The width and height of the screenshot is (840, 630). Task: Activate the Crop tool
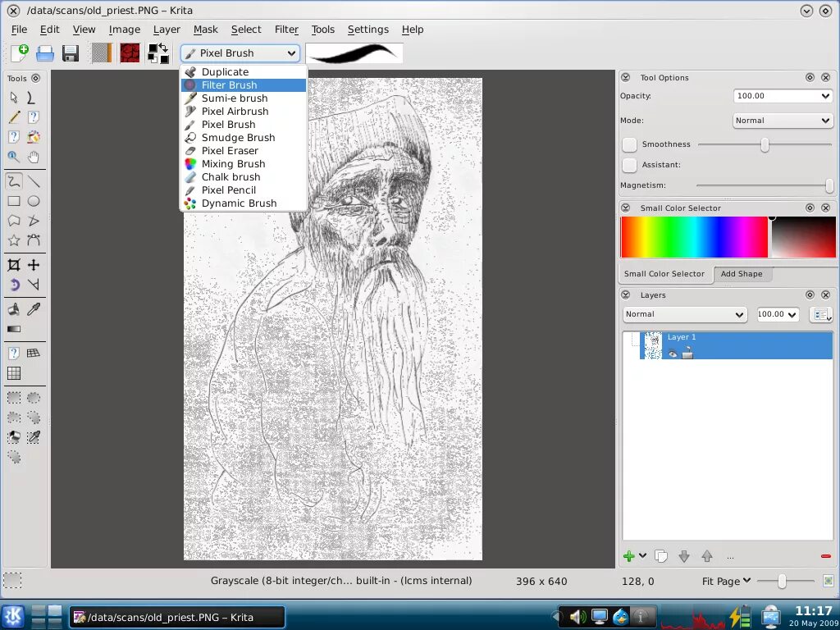tap(13, 264)
